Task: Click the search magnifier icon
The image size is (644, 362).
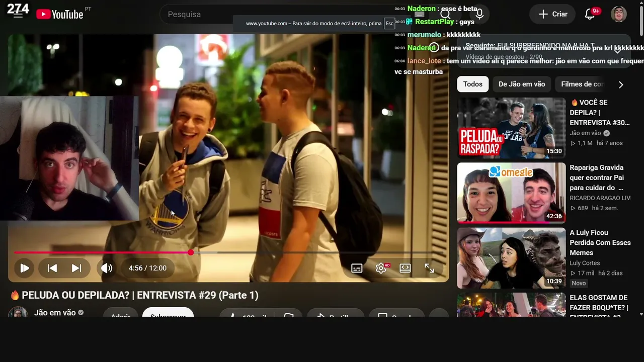Action: (445, 14)
